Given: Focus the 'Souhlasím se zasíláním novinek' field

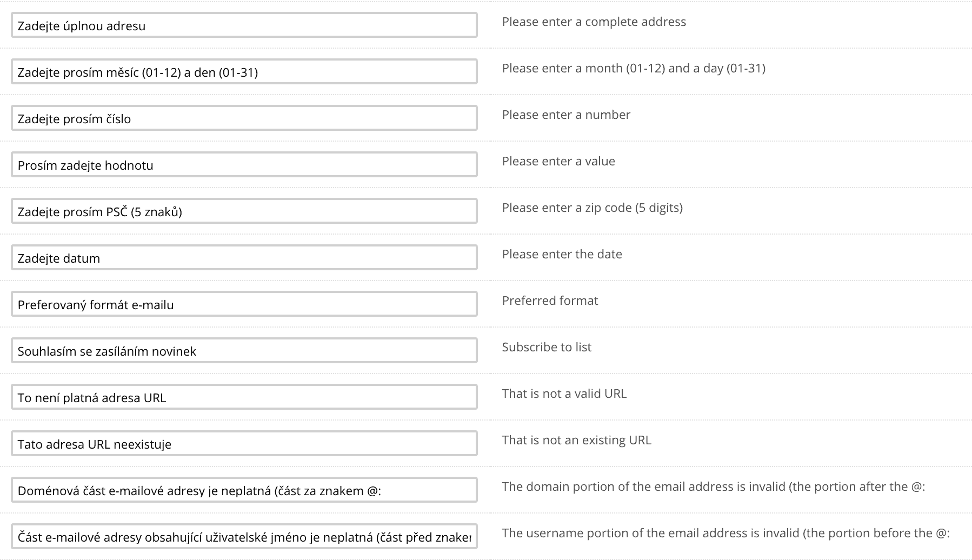Looking at the screenshot, I should click(x=244, y=351).
